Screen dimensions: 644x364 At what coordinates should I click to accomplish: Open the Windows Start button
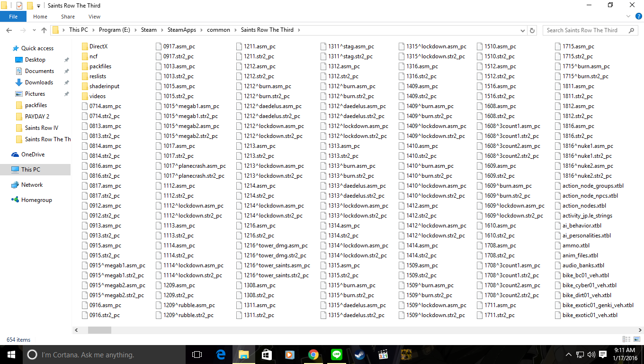[x=11, y=355]
